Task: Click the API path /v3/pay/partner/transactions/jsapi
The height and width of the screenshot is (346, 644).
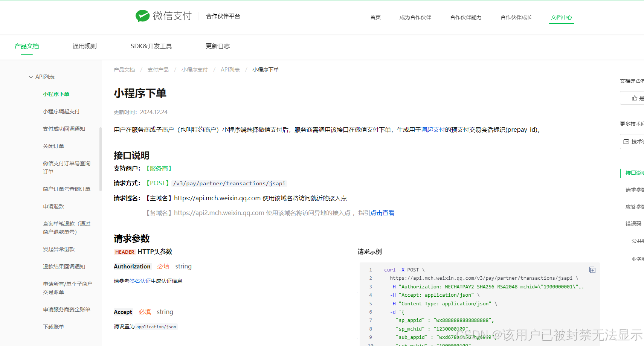Action: [x=229, y=183]
